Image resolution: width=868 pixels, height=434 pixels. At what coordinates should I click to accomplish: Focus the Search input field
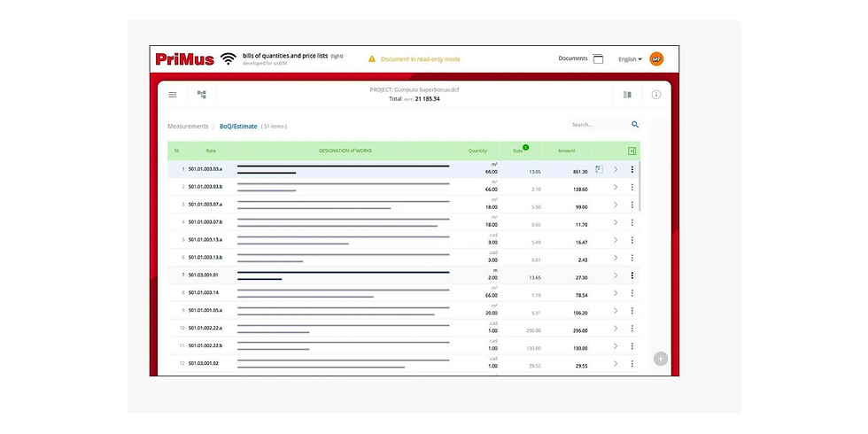tap(601, 125)
